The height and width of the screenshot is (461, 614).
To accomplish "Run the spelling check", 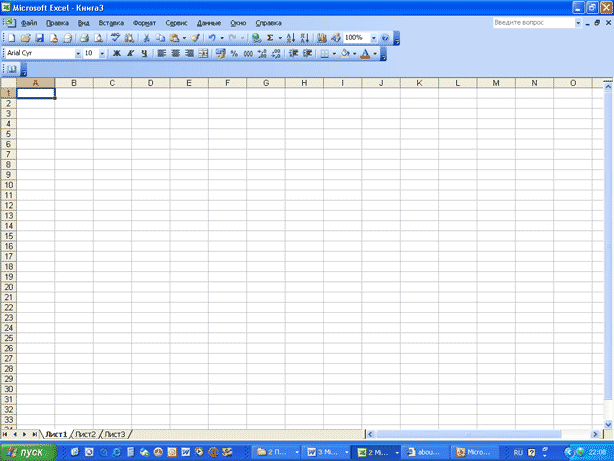I will [x=115, y=38].
